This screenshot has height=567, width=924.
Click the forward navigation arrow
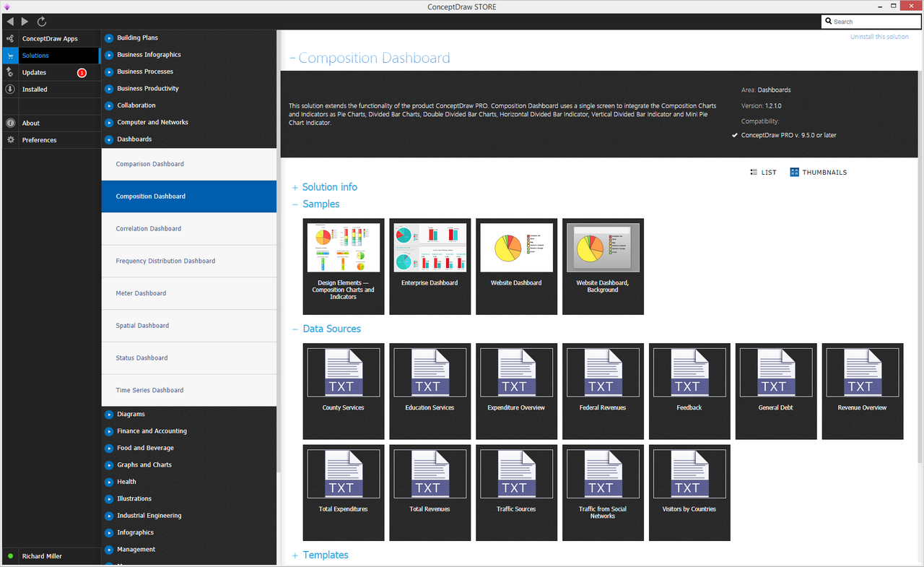click(25, 22)
